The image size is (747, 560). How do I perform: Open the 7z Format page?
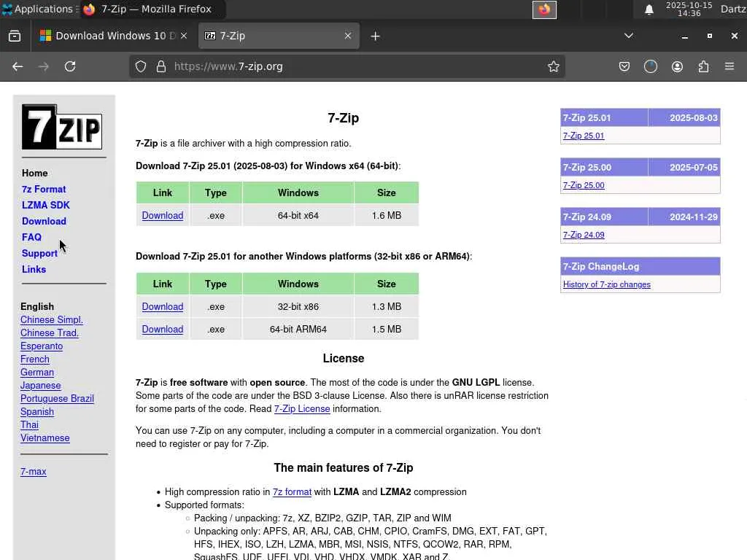tap(44, 189)
